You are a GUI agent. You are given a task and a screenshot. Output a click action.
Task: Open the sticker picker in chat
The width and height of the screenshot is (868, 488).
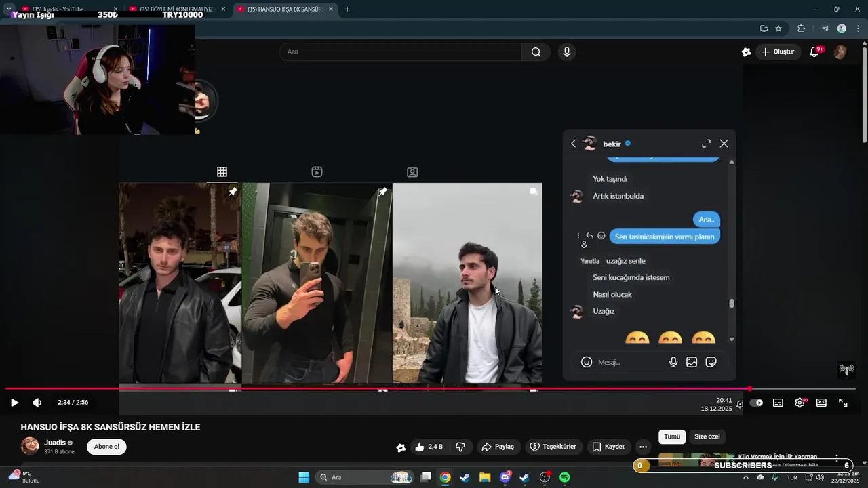coord(711,362)
